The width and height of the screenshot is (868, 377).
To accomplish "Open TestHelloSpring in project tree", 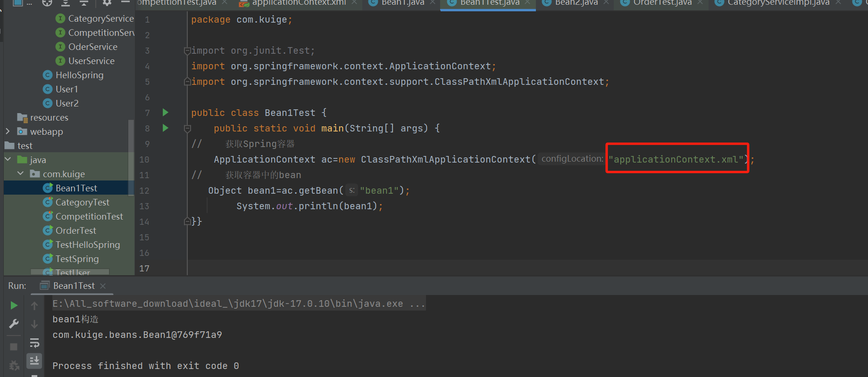I will (x=88, y=245).
